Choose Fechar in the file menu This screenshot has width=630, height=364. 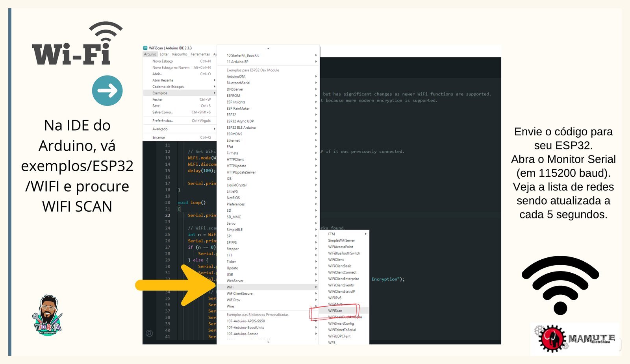tap(180, 100)
